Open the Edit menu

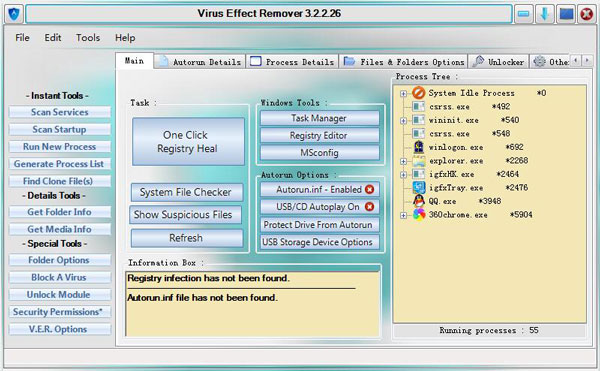pyautogui.click(x=52, y=37)
